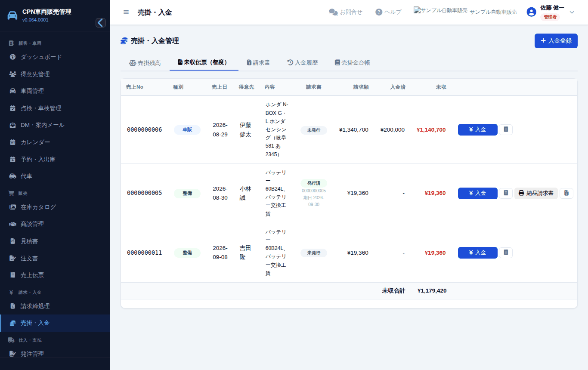Open 車両管理 in sidebar

click(55, 91)
